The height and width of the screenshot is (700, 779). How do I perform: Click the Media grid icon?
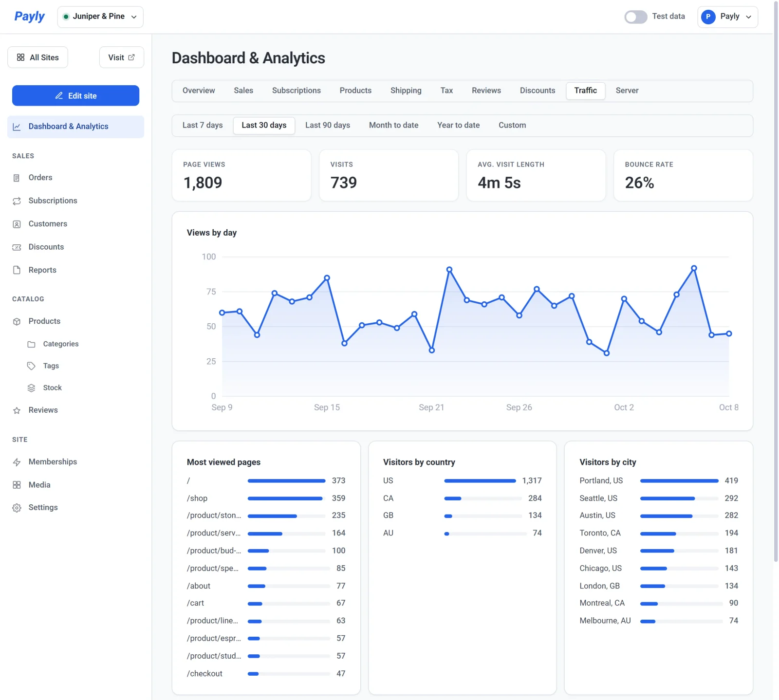click(17, 485)
